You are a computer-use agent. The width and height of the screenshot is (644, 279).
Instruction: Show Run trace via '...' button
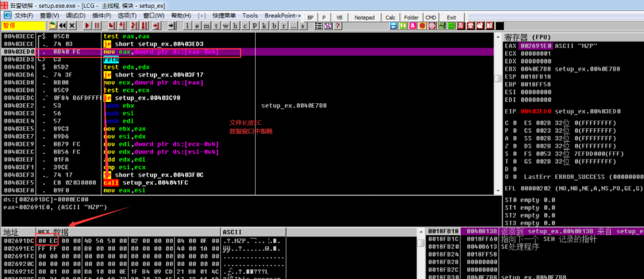pyautogui.click(x=294, y=26)
